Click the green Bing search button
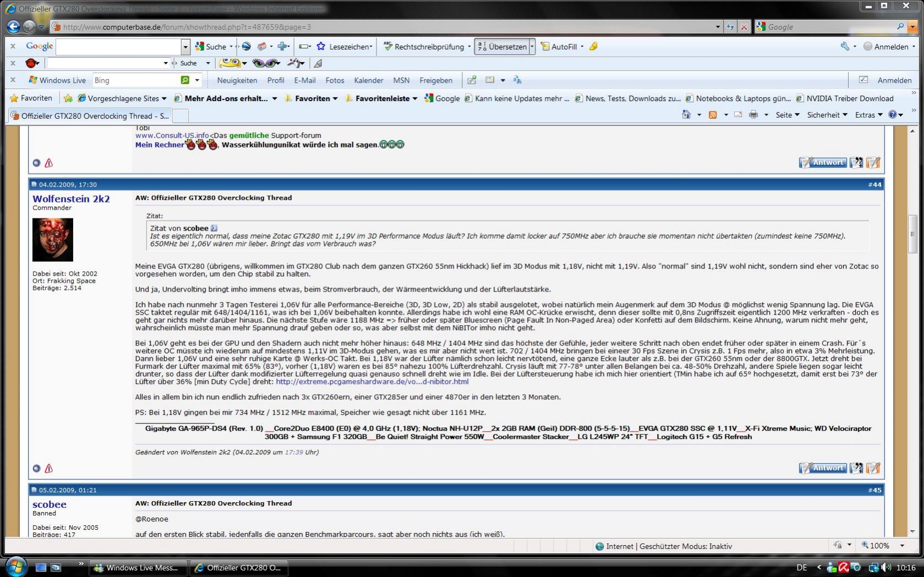The height and width of the screenshot is (577, 924). (x=185, y=80)
